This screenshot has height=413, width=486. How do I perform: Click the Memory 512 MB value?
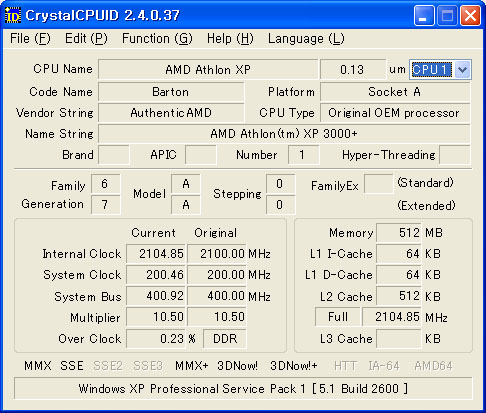click(x=399, y=233)
